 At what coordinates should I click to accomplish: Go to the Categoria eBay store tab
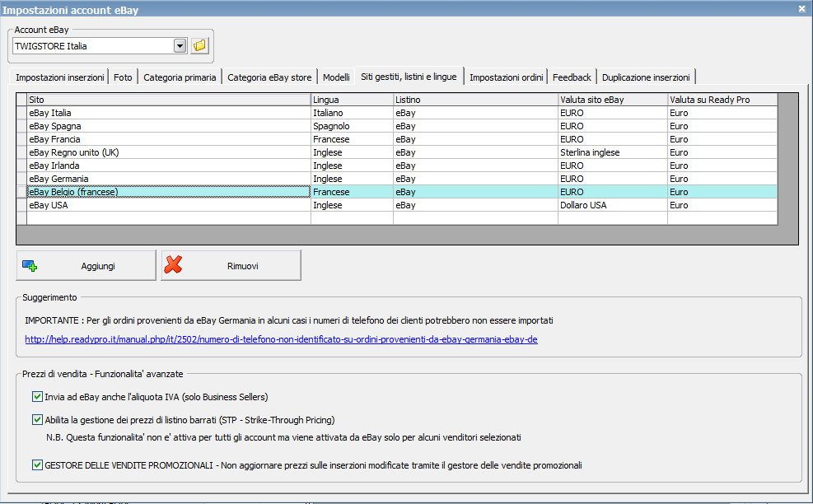(x=269, y=77)
